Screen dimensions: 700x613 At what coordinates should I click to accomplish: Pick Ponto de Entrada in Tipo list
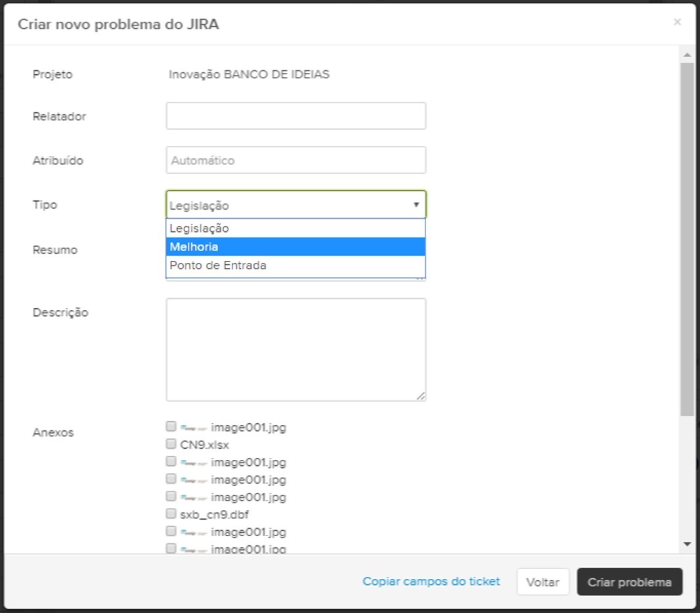pyautogui.click(x=295, y=265)
